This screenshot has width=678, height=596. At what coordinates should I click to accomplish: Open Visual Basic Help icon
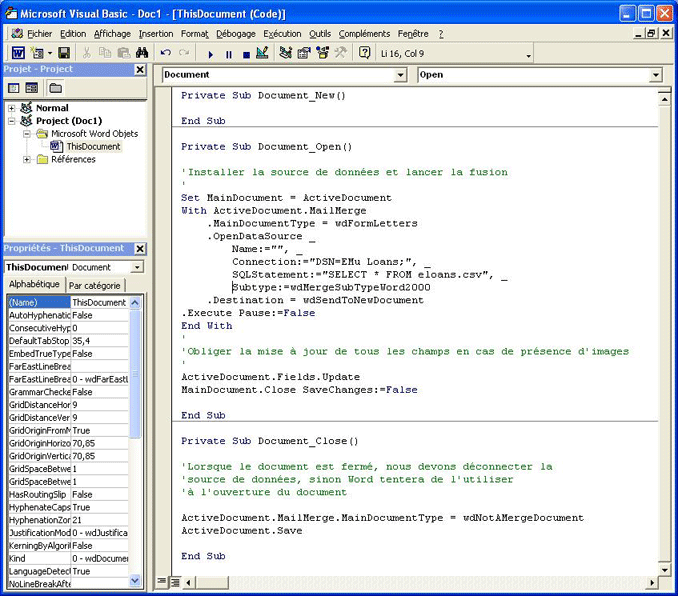click(365, 53)
